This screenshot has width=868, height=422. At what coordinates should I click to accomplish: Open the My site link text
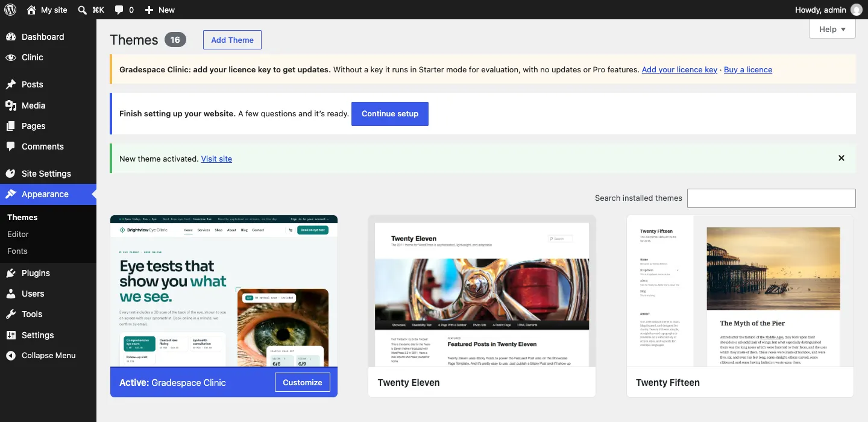pos(54,10)
